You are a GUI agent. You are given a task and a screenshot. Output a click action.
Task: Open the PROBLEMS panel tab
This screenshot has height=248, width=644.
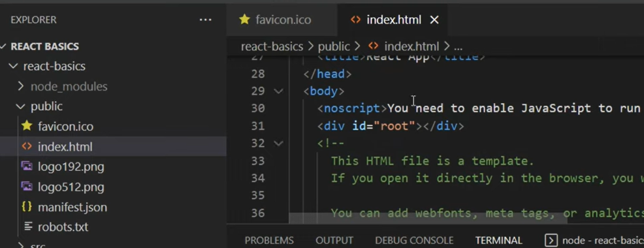tap(269, 240)
